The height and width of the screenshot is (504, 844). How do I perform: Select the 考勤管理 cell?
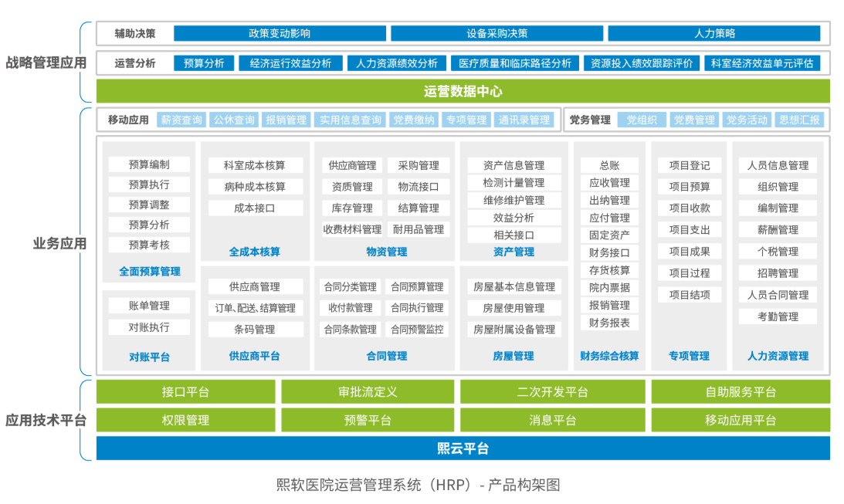(x=778, y=316)
